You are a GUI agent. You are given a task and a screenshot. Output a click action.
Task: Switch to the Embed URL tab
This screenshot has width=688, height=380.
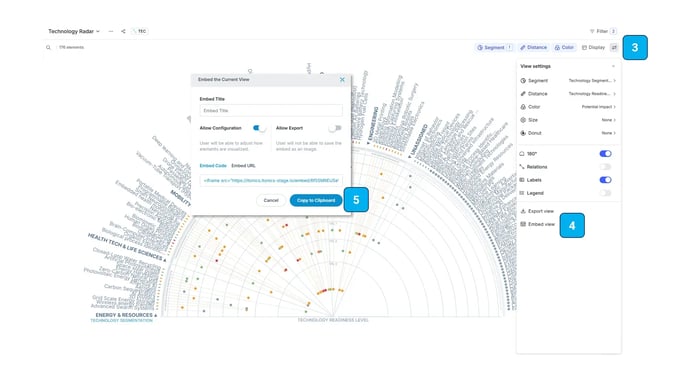pyautogui.click(x=243, y=166)
